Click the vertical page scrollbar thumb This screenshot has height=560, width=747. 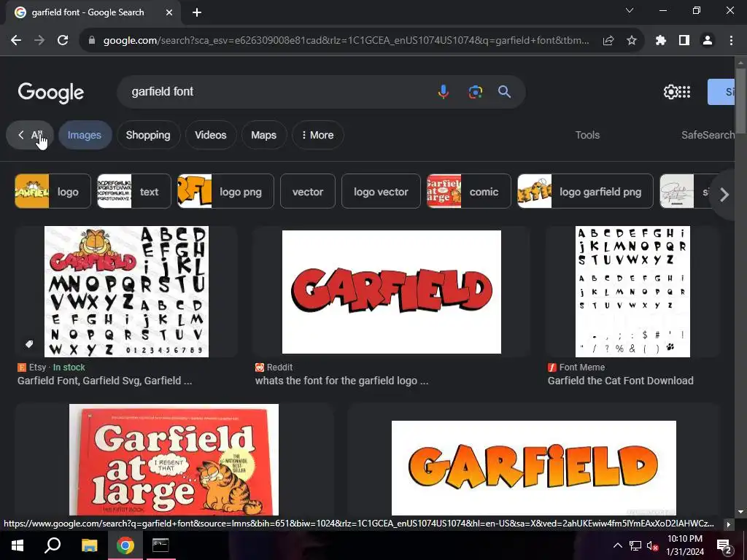[x=741, y=101]
